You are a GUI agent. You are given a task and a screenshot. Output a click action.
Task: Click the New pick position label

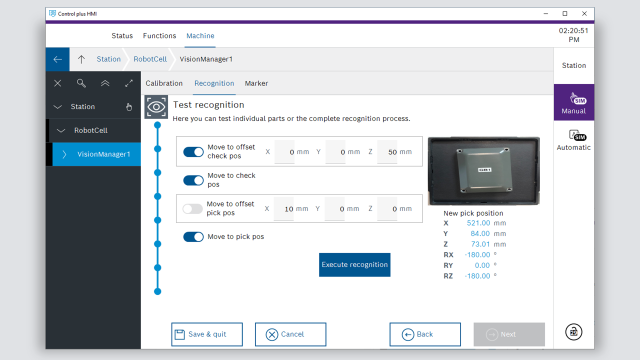coord(473,213)
